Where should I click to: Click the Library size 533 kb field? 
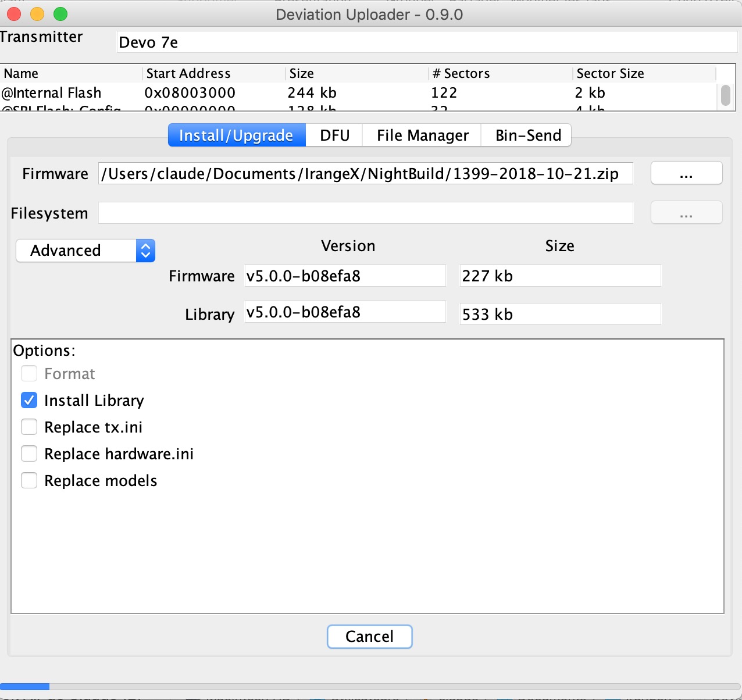pyautogui.click(x=561, y=314)
